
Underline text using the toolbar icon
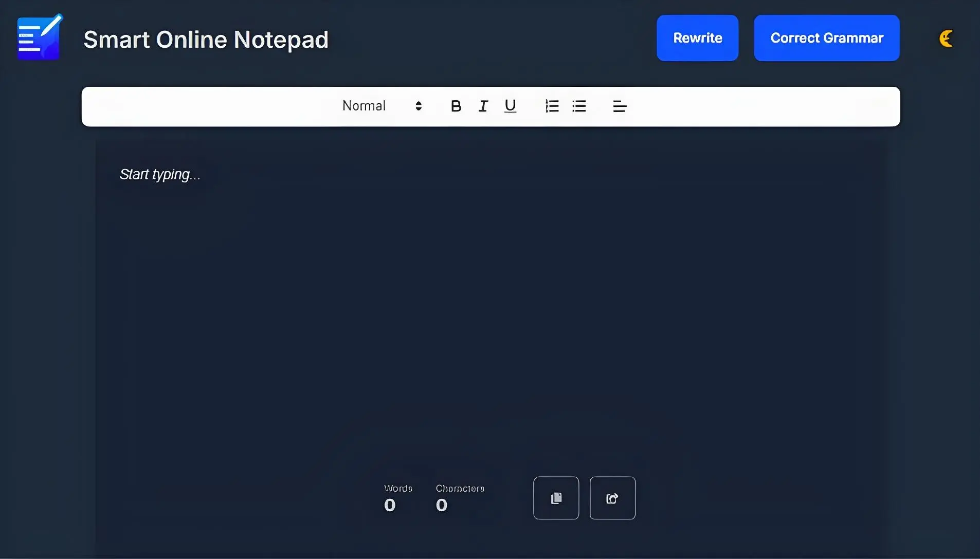click(x=511, y=106)
